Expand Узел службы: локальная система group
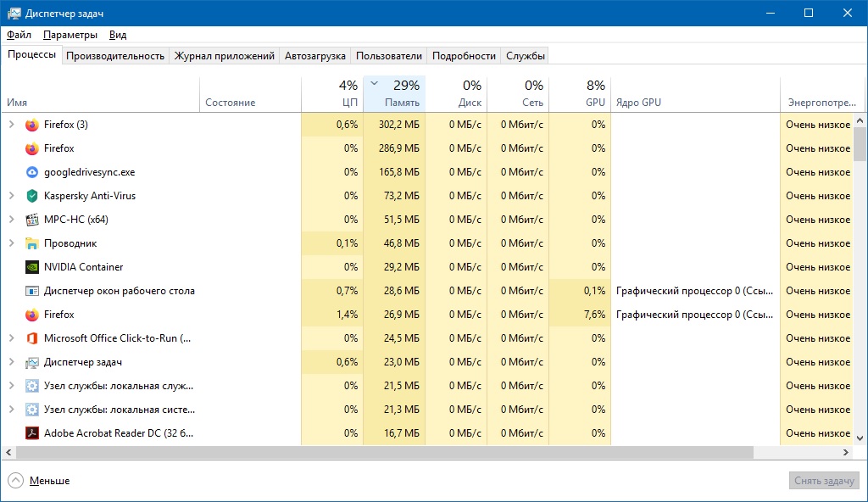Screen dimensions: 868x502 click(x=11, y=410)
